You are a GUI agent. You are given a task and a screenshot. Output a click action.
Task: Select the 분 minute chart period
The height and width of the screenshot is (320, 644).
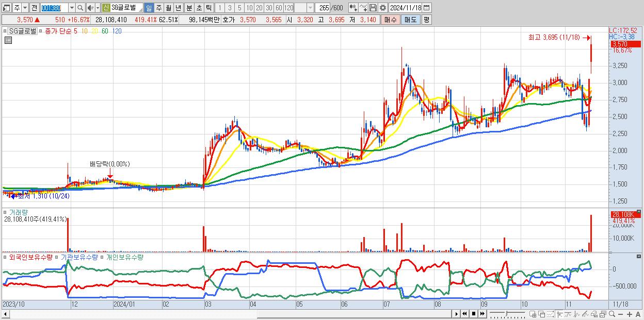pyautogui.click(x=188, y=8)
